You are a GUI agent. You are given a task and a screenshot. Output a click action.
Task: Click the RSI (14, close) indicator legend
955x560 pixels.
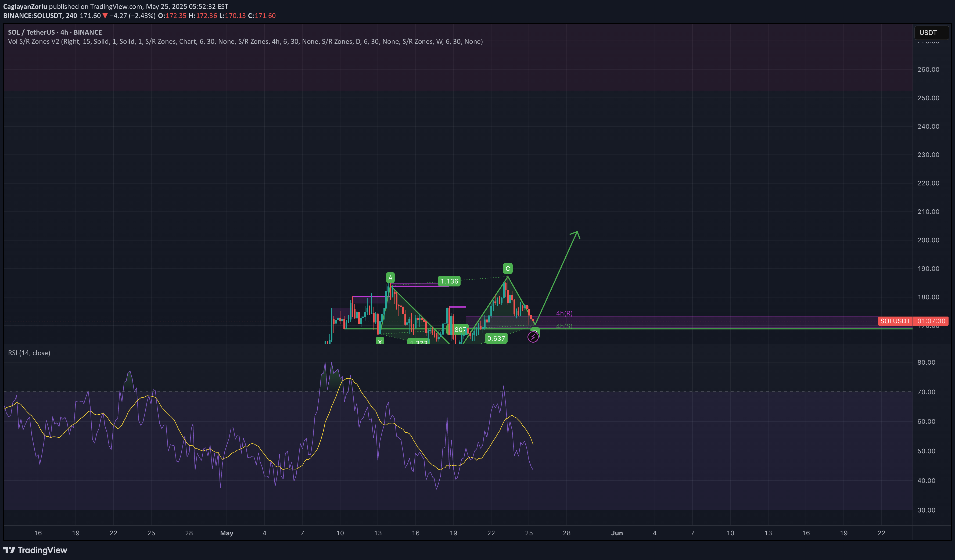pos(29,353)
